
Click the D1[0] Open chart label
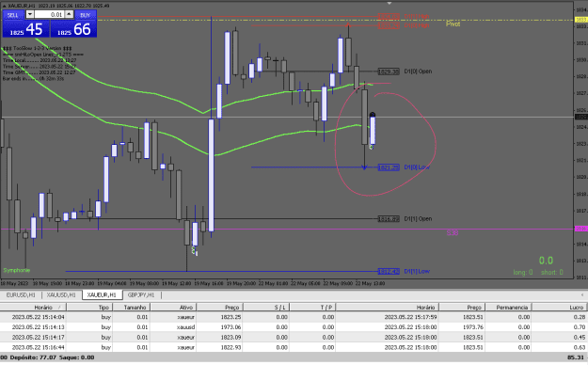click(x=418, y=71)
